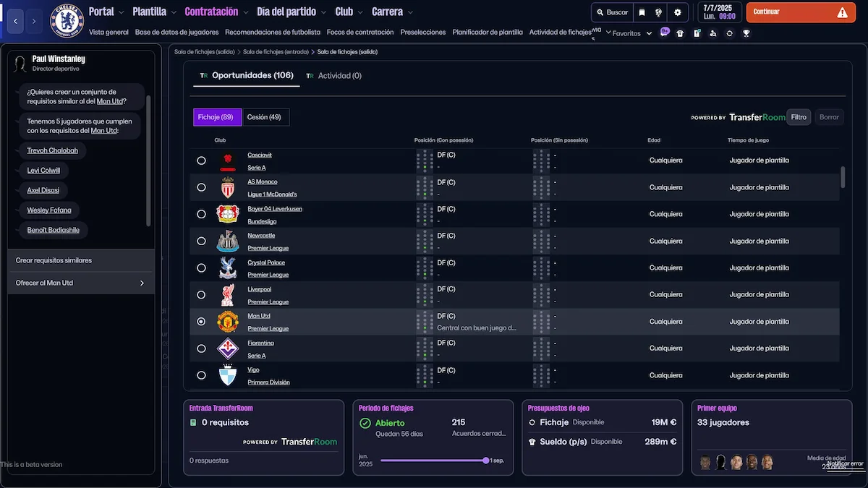Open Focos de contratación submenu
The height and width of the screenshot is (488, 868).
click(x=360, y=33)
